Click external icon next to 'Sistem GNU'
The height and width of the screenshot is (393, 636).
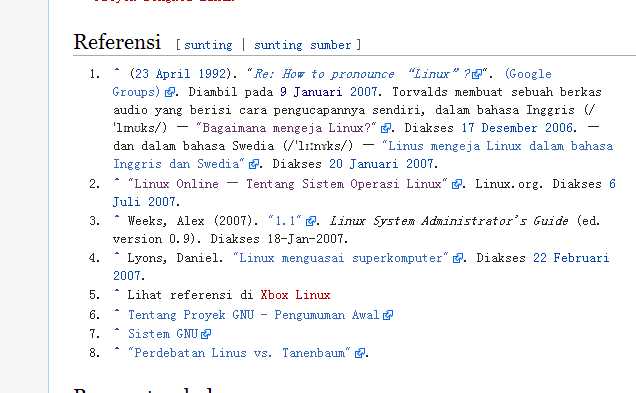click(x=206, y=334)
